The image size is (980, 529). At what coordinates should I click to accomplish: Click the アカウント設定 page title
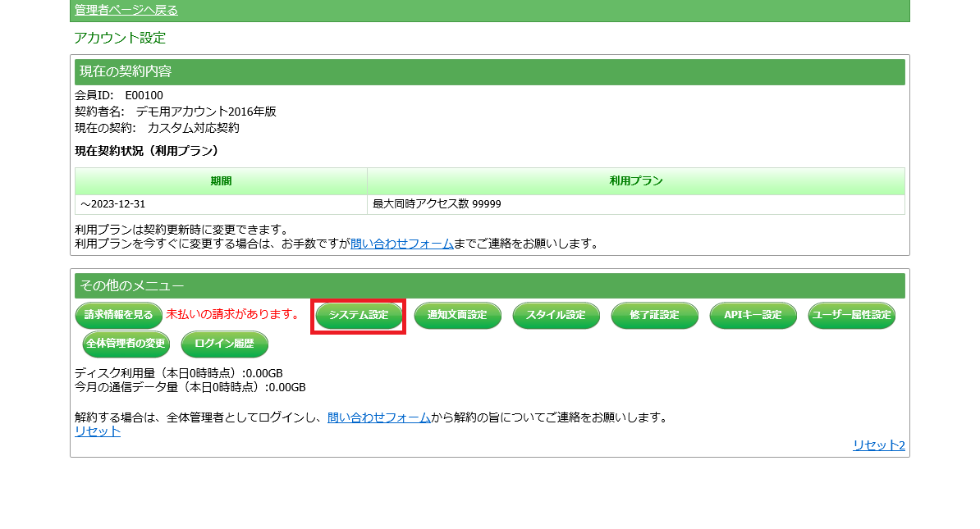120,38
